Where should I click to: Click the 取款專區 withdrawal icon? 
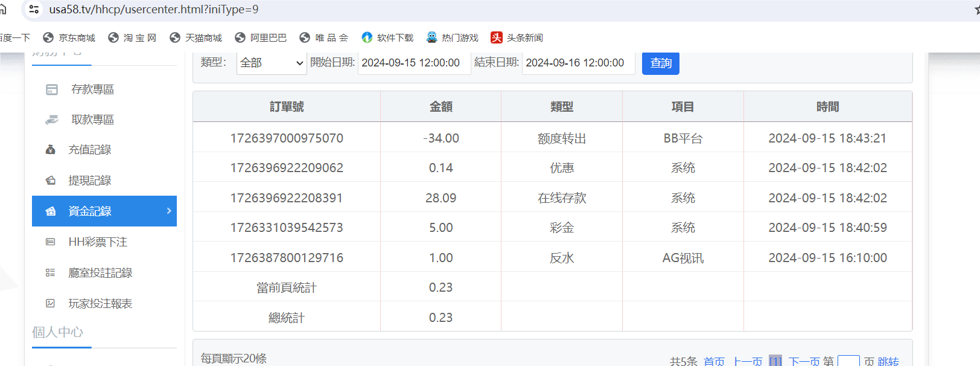click(x=52, y=120)
